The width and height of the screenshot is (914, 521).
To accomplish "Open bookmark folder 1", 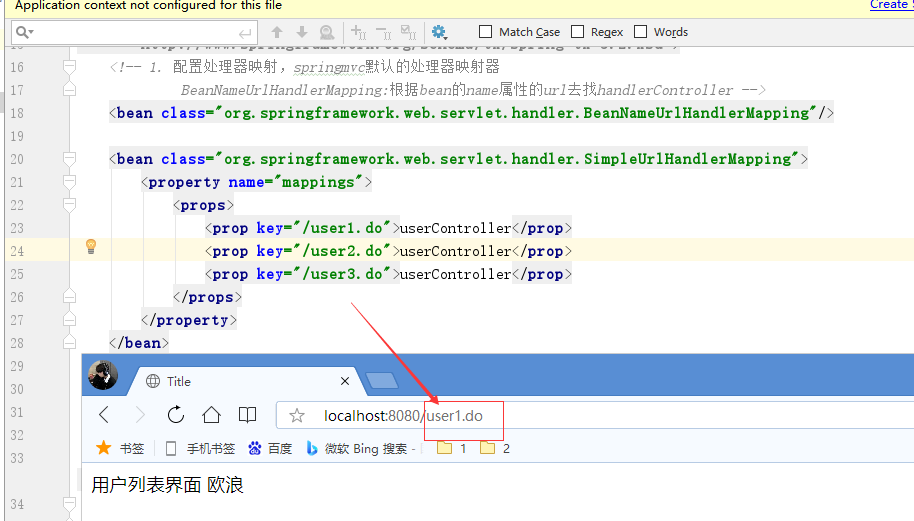I will click(452, 448).
